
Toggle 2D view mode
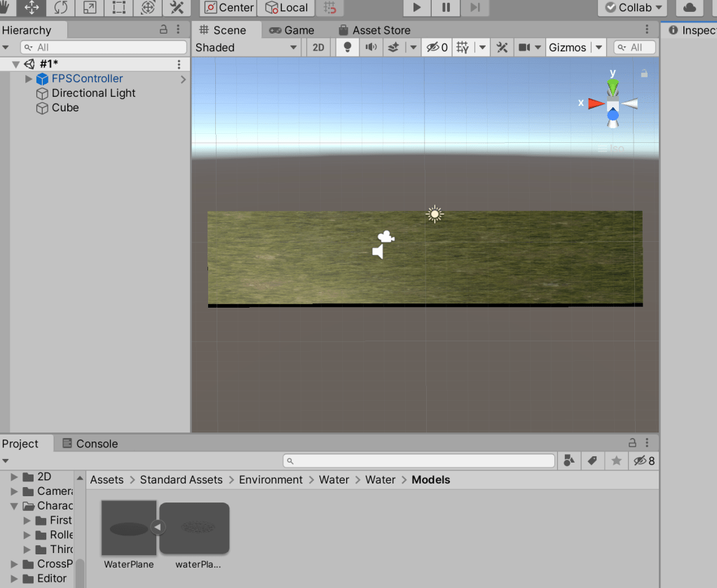pyautogui.click(x=318, y=48)
